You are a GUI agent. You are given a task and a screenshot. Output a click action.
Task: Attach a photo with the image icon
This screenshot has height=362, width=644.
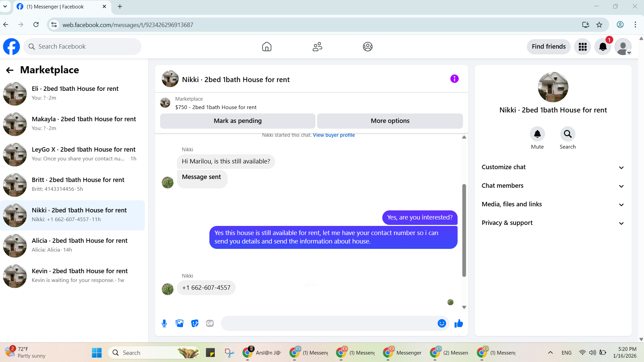[180, 324]
